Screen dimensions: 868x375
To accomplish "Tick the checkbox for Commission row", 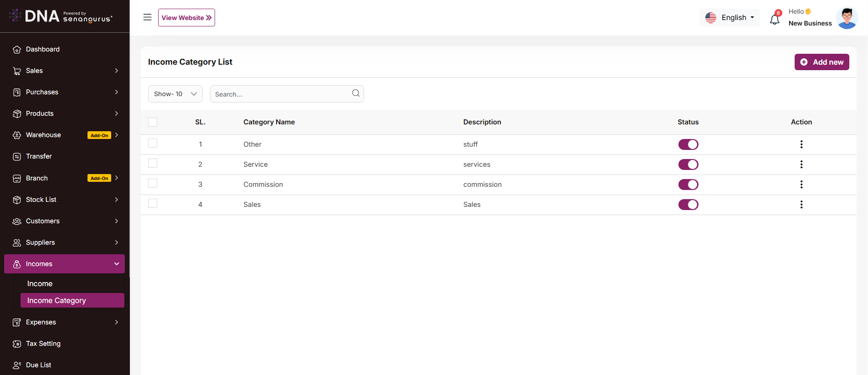I will tap(153, 184).
